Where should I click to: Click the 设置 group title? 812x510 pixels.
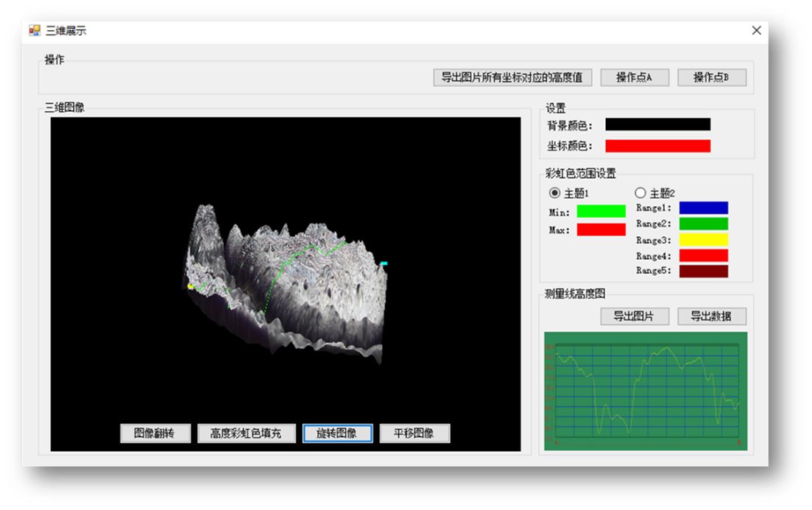(x=556, y=108)
